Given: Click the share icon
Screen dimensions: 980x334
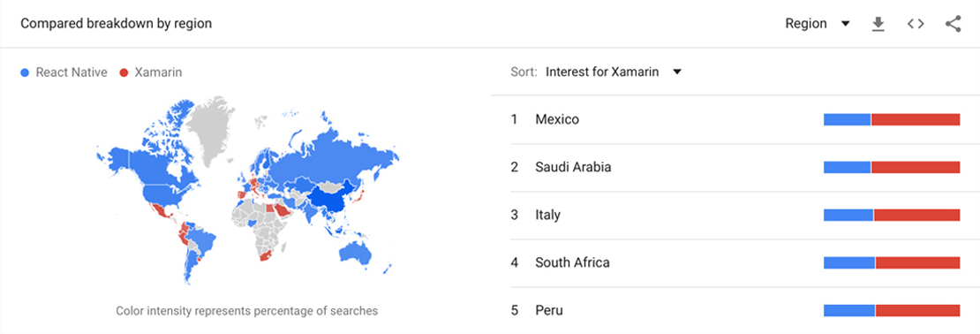Looking at the screenshot, I should pyautogui.click(x=953, y=25).
